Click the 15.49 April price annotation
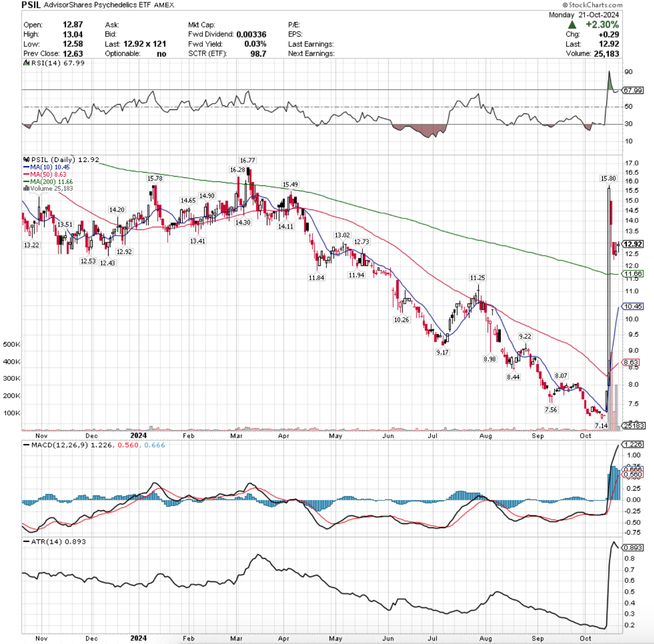Image resolution: width=654 pixels, height=644 pixels. point(290,184)
